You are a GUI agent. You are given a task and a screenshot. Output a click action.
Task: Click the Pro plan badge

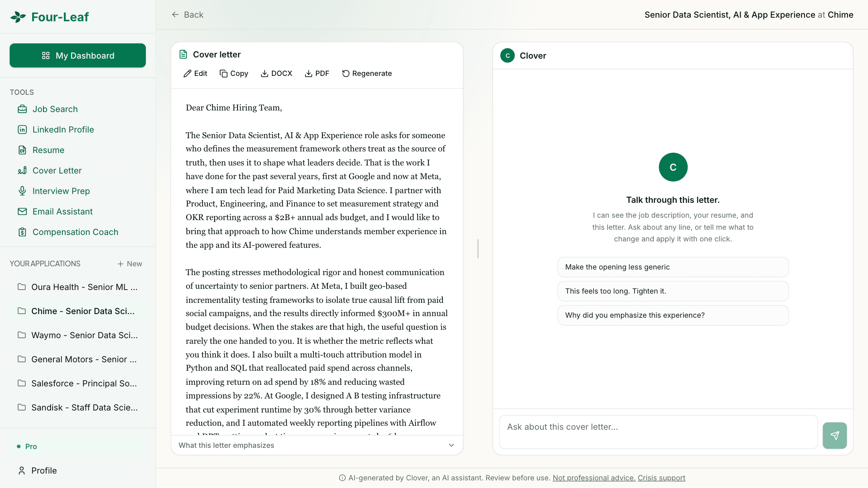pyautogui.click(x=78, y=447)
